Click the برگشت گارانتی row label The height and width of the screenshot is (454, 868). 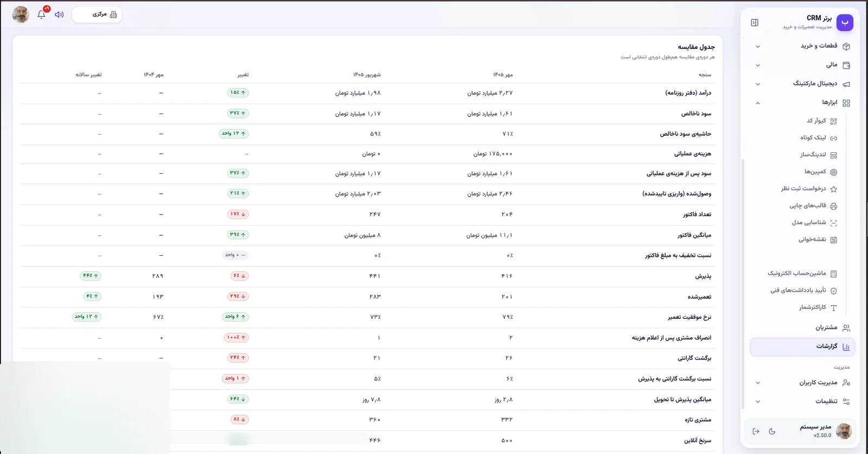coord(694,358)
